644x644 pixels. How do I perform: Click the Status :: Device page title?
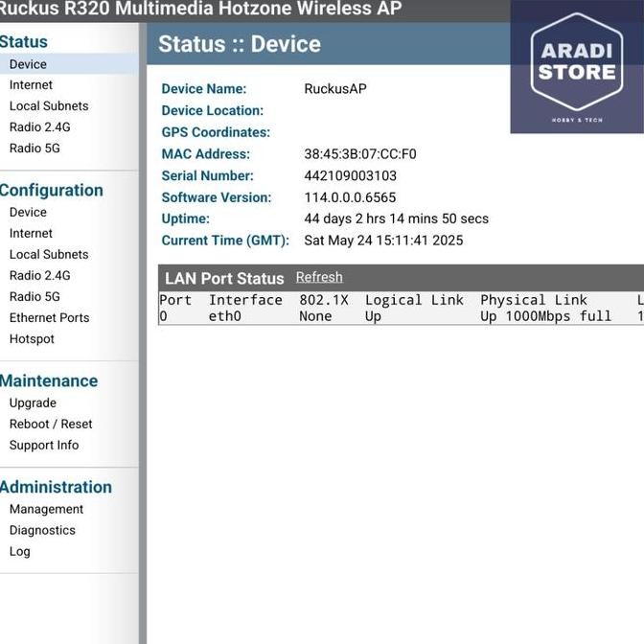click(240, 44)
